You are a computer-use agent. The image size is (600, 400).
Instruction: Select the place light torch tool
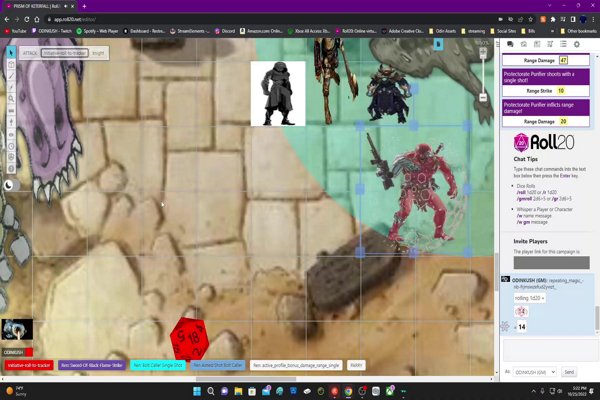(x=11, y=122)
